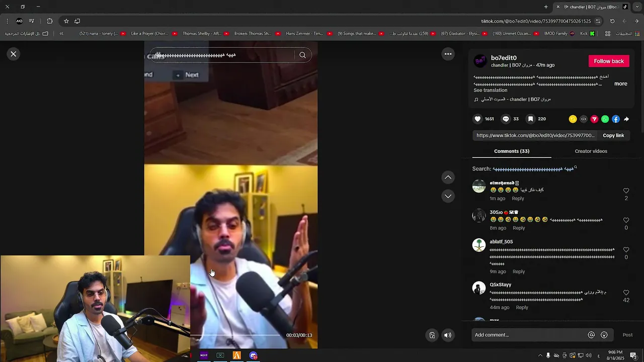
Task: Like the first comment by efmohemad
Action: click(626, 191)
